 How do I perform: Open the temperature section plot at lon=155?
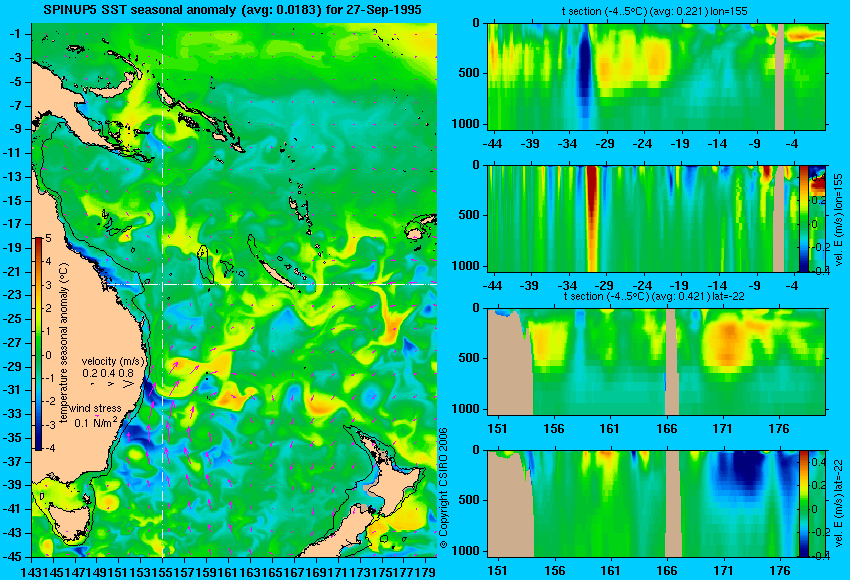pyautogui.click(x=656, y=76)
